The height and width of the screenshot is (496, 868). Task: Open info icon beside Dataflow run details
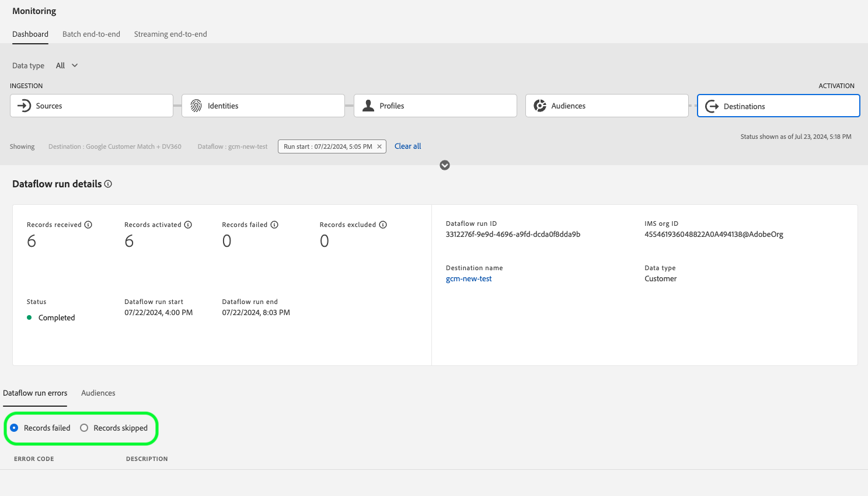108,184
